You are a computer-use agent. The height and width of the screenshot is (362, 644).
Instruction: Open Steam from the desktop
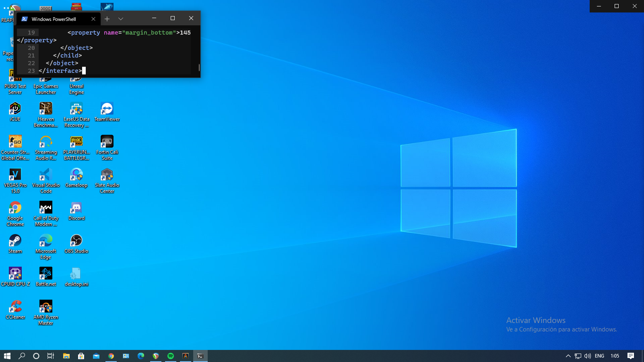point(15,241)
